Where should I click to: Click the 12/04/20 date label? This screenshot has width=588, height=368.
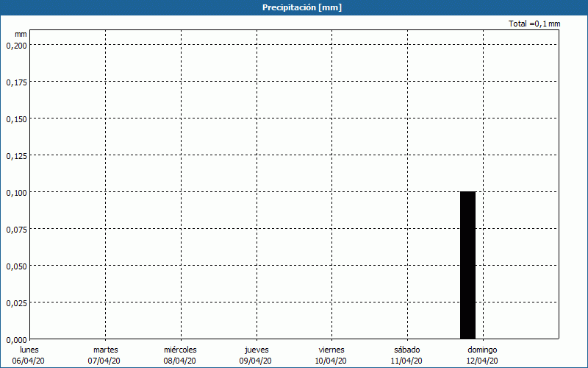(482, 361)
